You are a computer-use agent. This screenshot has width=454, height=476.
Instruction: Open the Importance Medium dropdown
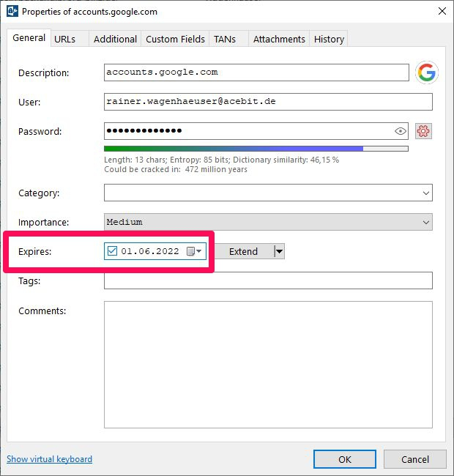pos(268,222)
